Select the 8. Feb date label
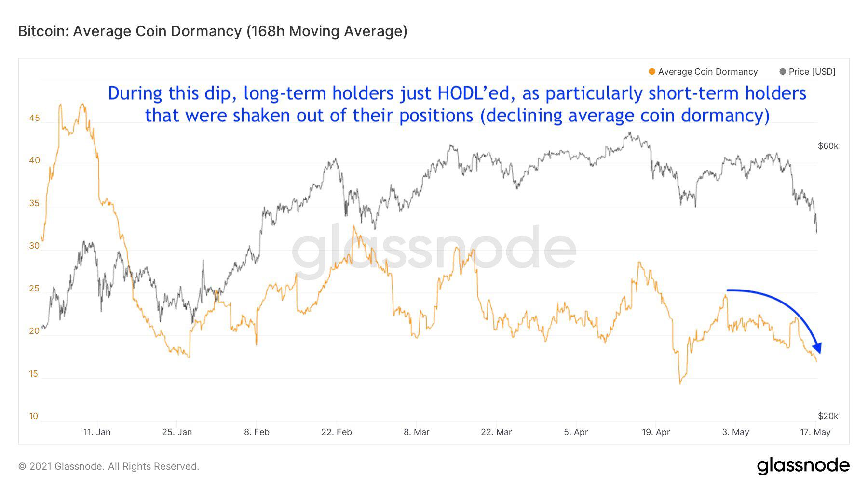 [257, 432]
